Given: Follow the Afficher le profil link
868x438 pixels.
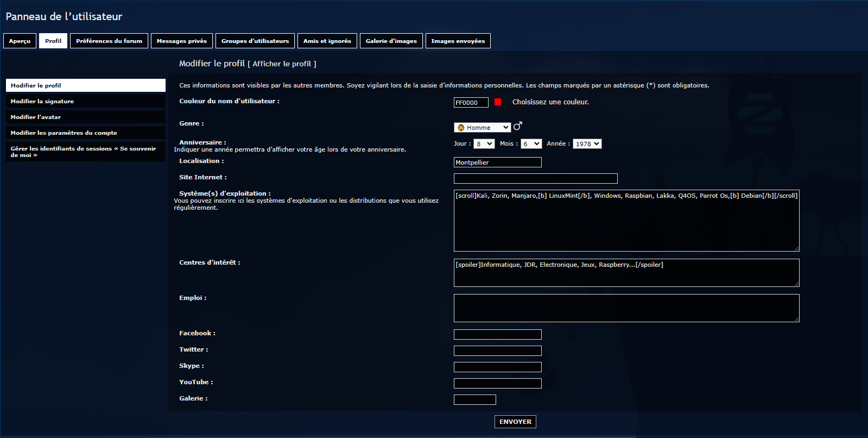Looking at the screenshot, I should (282, 64).
